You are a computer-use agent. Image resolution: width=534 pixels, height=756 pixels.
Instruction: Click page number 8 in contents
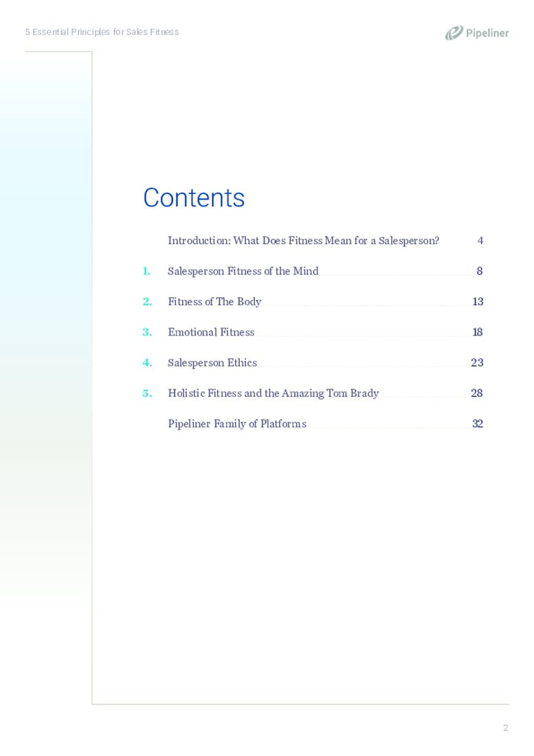point(480,271)
